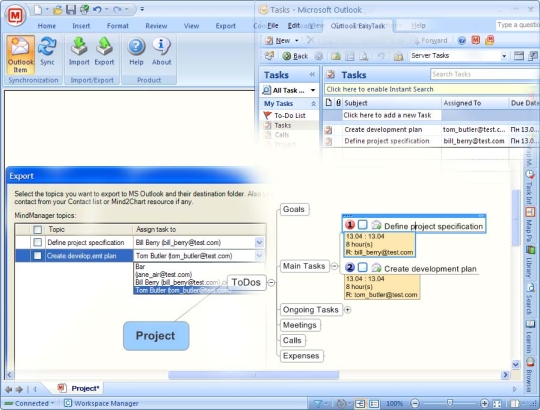Toggle task checkbox on Create development plan topic
Viewport: 540px width, 410px height.
(362, 267)
